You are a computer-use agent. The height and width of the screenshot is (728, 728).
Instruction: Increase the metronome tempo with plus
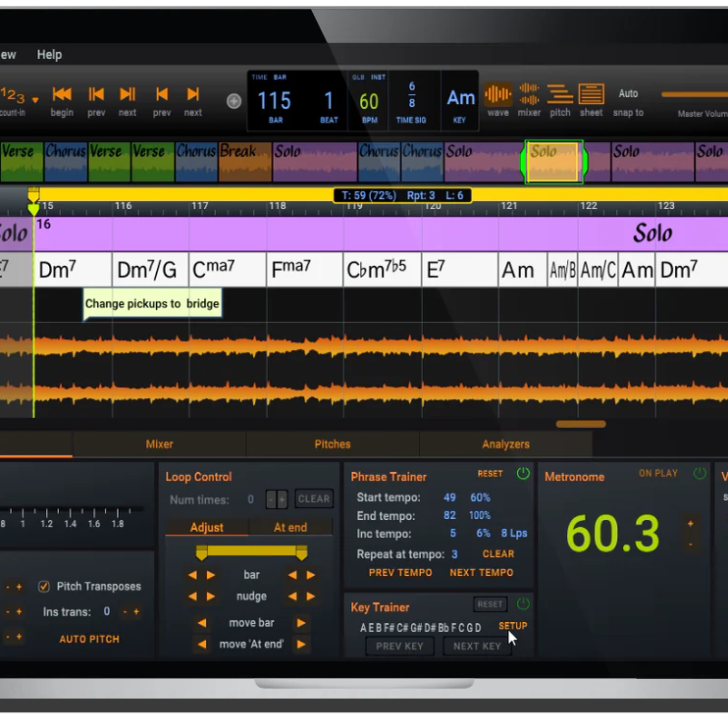point(691,524)
